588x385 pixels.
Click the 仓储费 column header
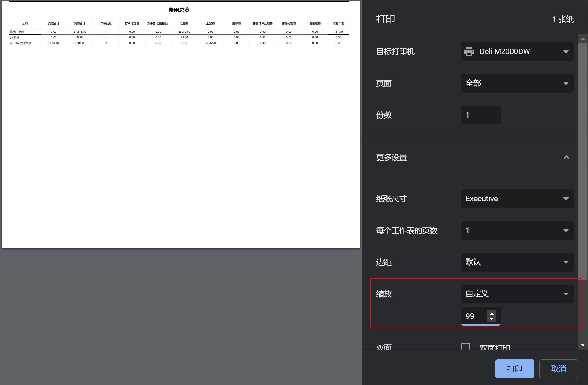[184, 23]
